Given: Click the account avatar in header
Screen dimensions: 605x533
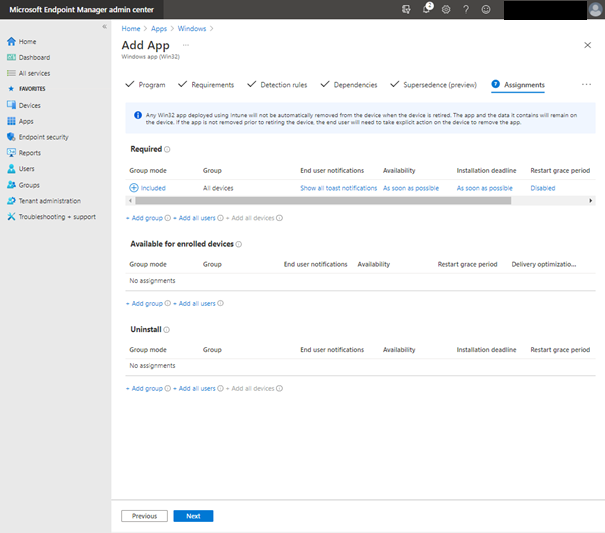Looking at the screenshot, I should coord(595,10).
